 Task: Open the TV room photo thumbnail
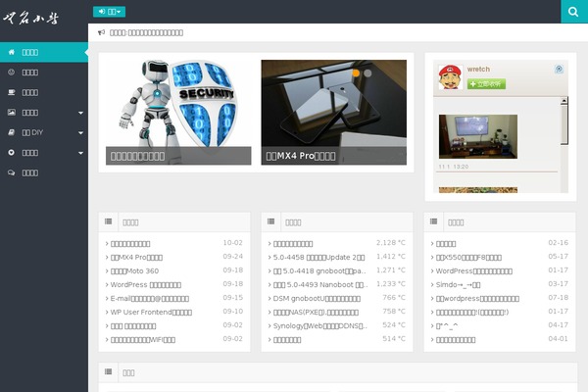478,136
